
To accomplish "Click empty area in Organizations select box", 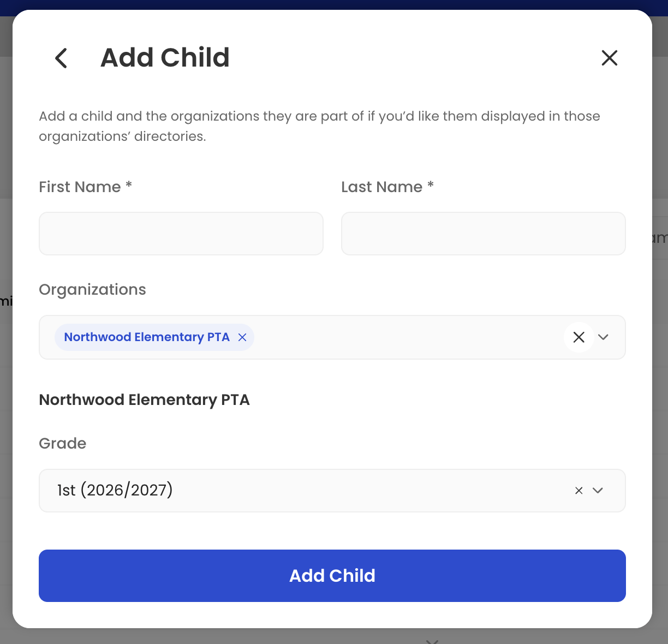I will [408, 337].
